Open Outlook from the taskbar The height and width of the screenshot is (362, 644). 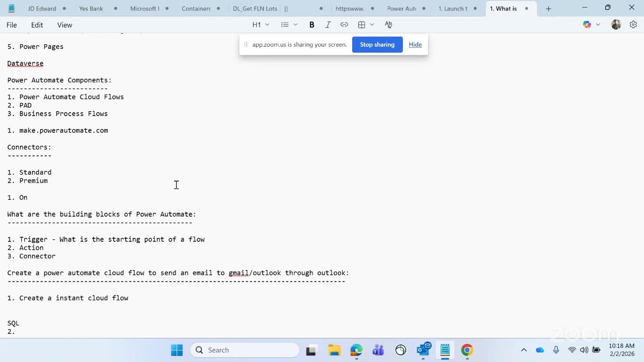point(424,349)
